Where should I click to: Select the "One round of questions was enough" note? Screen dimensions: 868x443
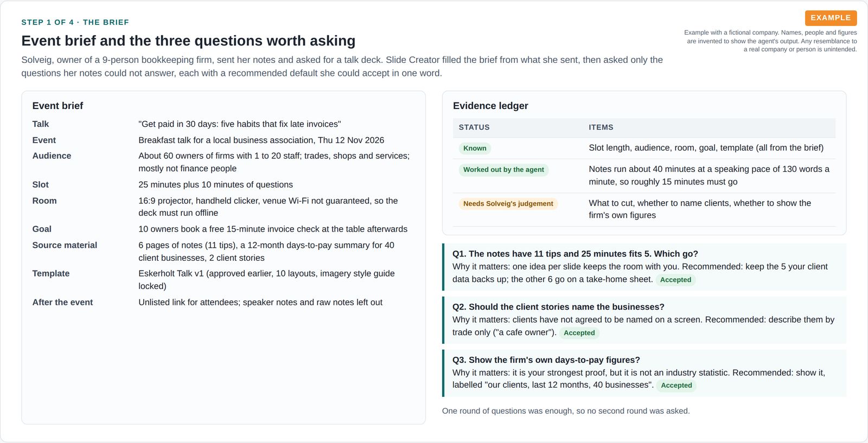point(566,411)
